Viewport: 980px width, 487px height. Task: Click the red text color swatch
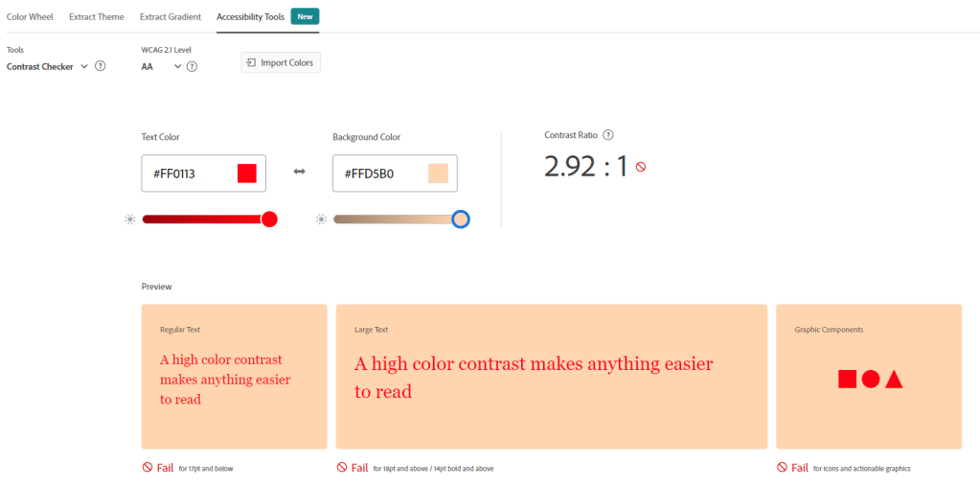click(247, 174)
